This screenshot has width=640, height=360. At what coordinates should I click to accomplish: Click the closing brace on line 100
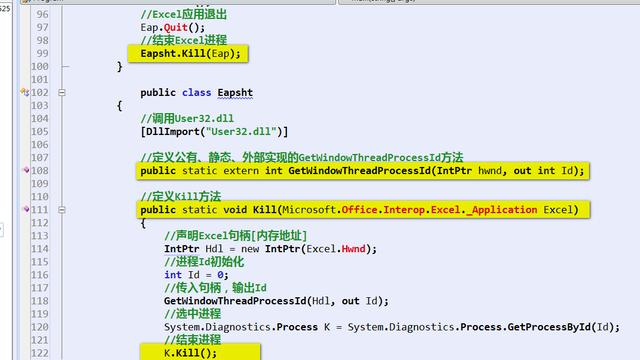[x=120, y=67]
